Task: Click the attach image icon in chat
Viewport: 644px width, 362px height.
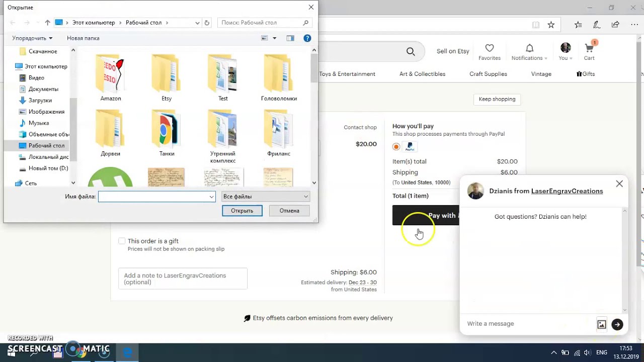Action: click(x=602, y=325)
